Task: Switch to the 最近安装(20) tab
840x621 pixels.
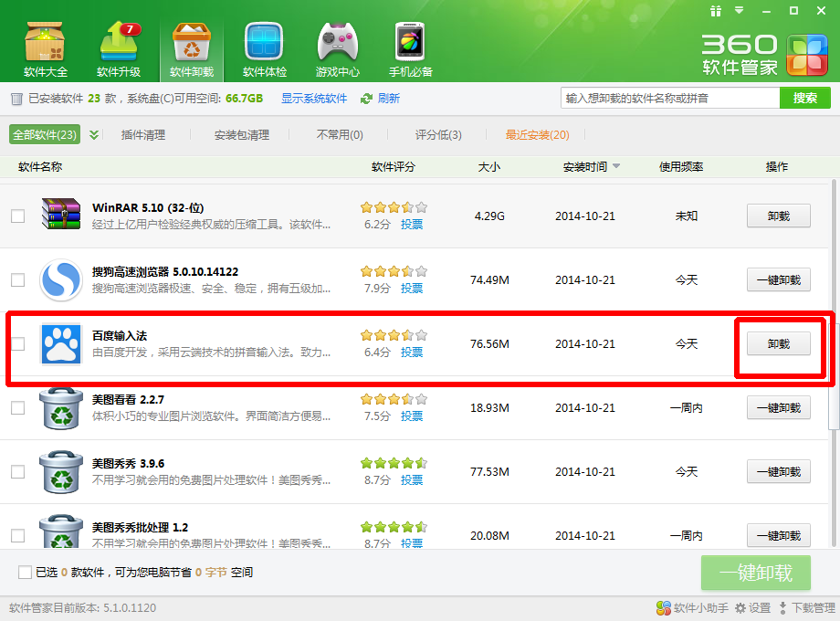Action: (x=537, y=135)
